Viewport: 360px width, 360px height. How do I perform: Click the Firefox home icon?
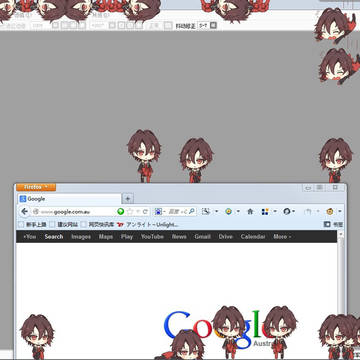[250, 211]
